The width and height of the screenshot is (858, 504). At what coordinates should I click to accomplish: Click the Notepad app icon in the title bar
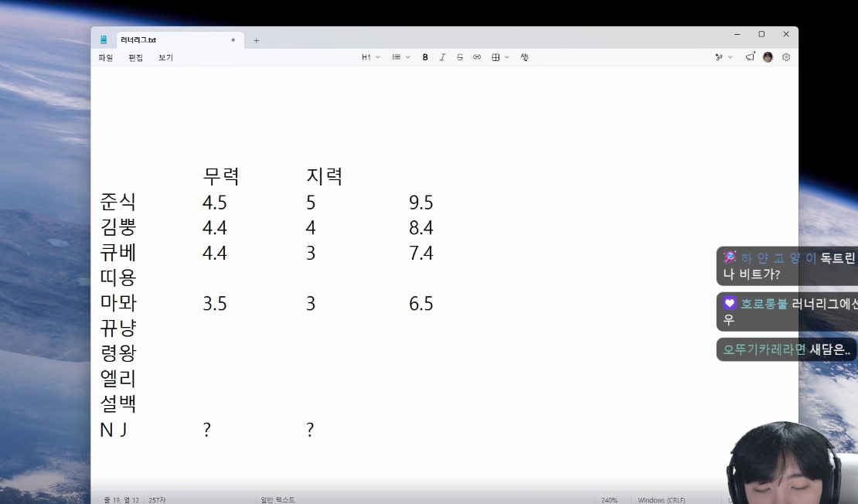point(104,40)
